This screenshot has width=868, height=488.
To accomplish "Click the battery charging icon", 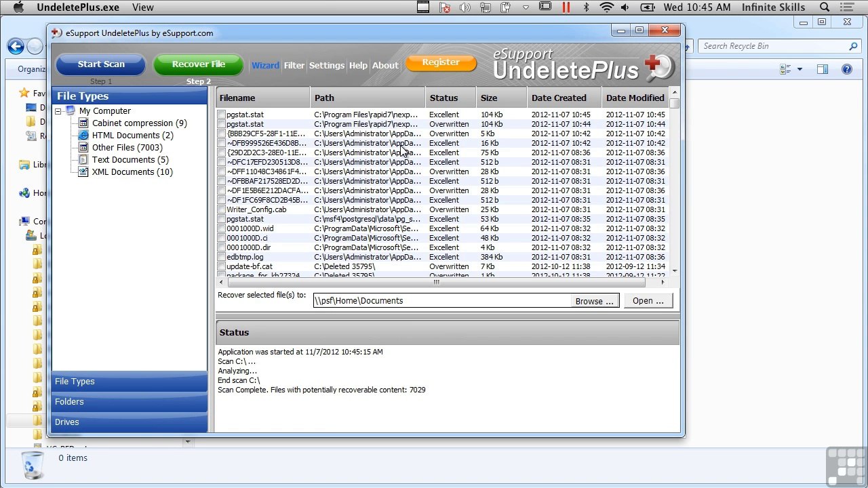I will [648, 7].
